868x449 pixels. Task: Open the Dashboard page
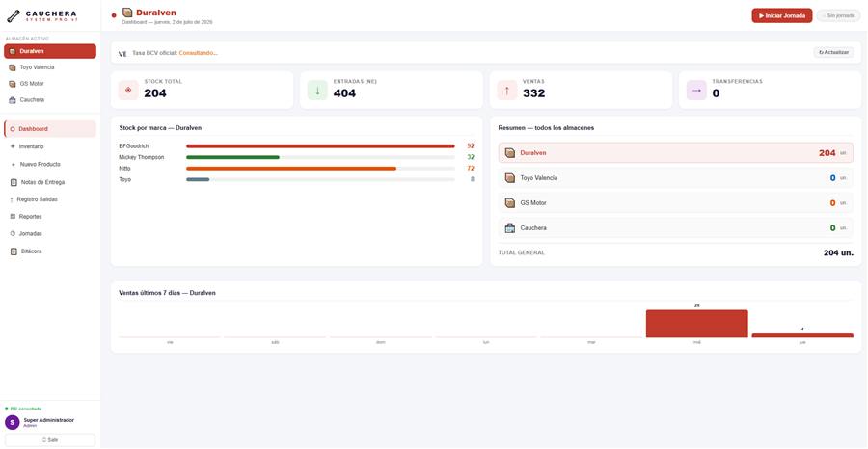pyautogui.click(x=50, y=129)
